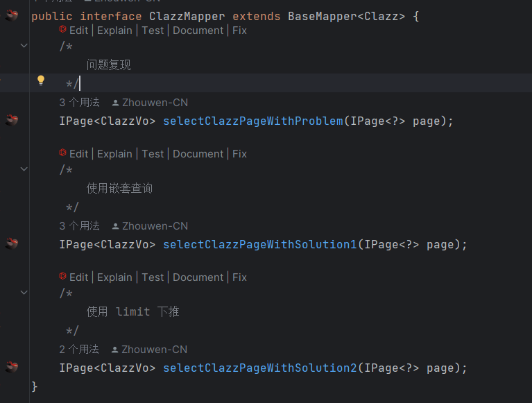Click Test above the 问题复现 comment

click(153, 31)
